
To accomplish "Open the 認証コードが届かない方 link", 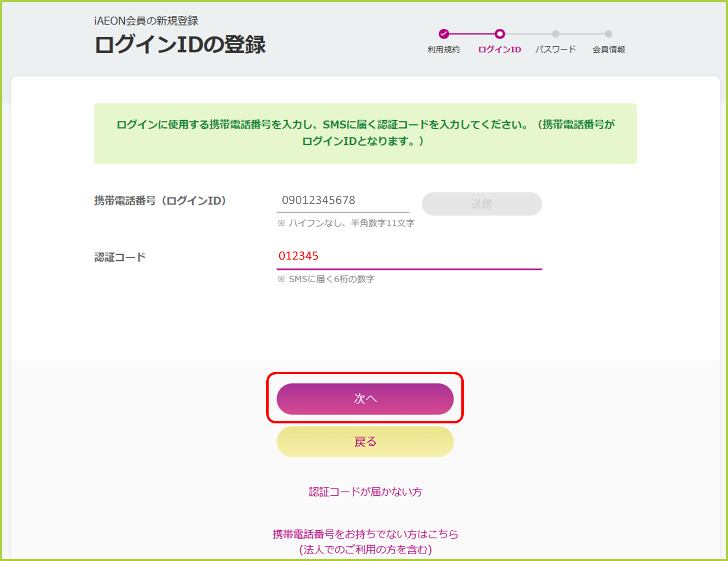I will [365, 492].
